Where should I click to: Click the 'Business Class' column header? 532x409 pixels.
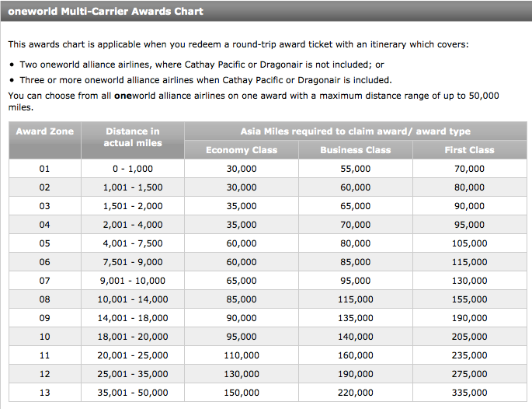tap(356, 150)
